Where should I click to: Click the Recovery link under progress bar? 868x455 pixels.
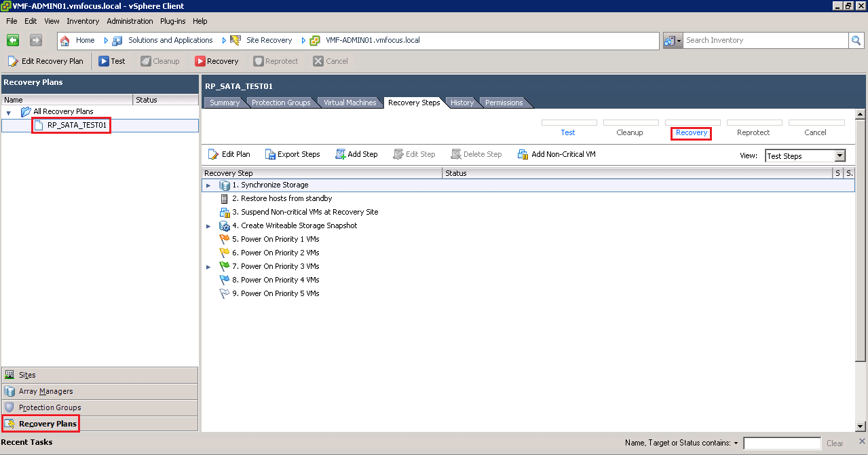pyautogui.click(x=692, y=132)
